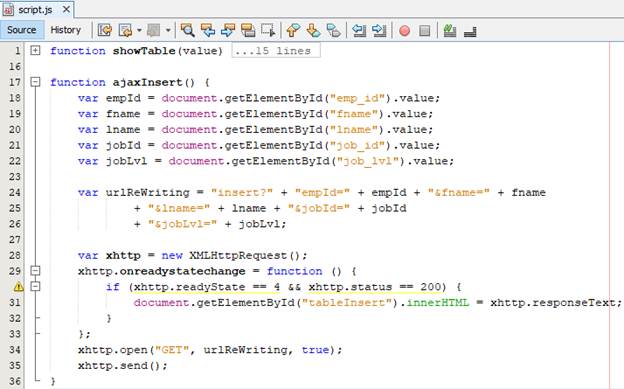
Task: Click the greyed Forward navigation icon
Action: [154, 30]
